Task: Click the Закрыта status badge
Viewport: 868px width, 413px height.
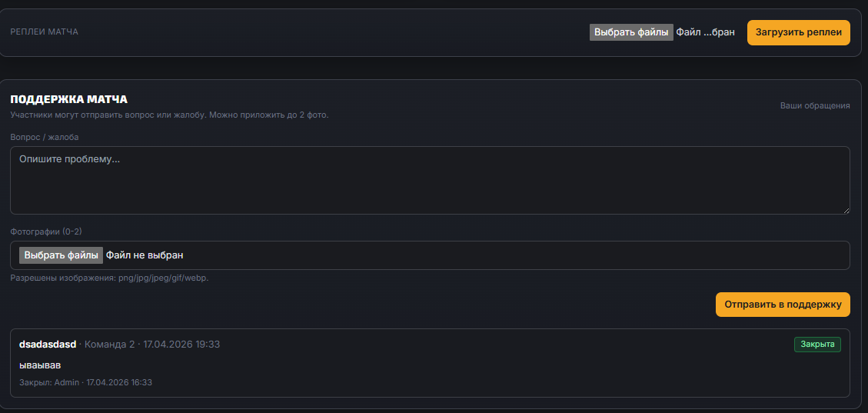Action: point(817,345)
